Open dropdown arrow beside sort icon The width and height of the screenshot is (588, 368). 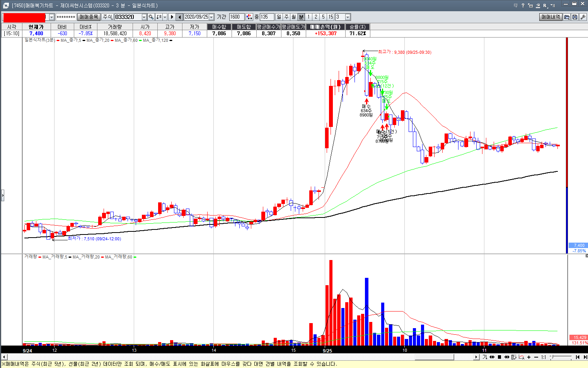pos(165,17)
